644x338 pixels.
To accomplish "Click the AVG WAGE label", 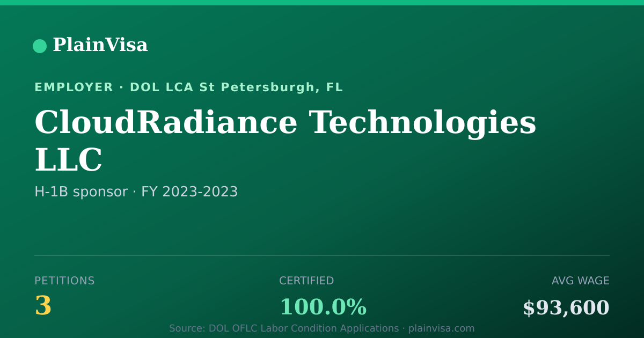I will point(580,281).
